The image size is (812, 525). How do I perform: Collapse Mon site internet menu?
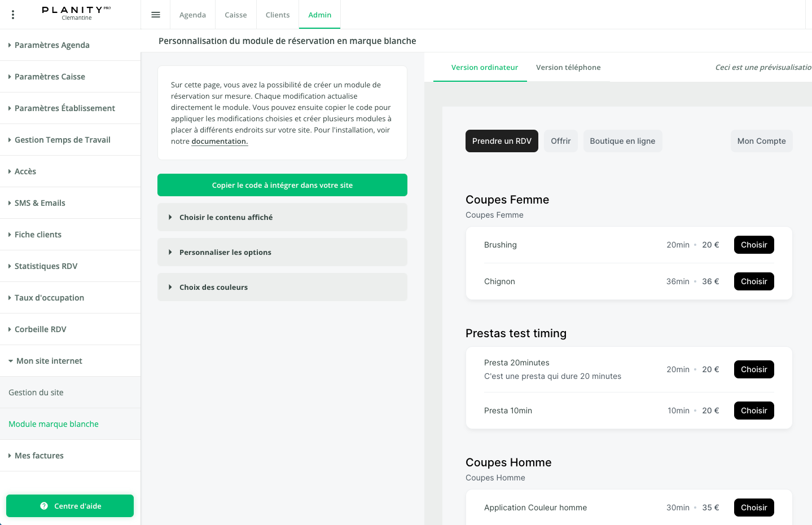tap(49, 361)
